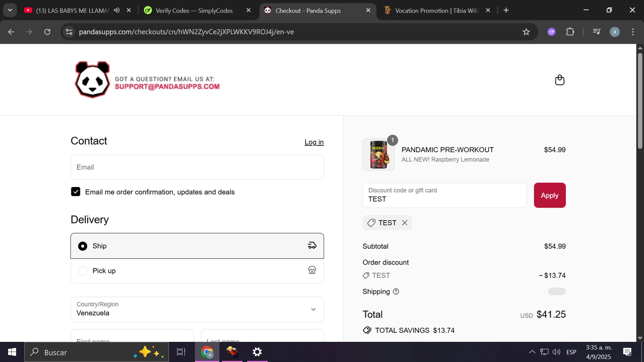Select the Ship delivery option

click(x=197, y=246)
